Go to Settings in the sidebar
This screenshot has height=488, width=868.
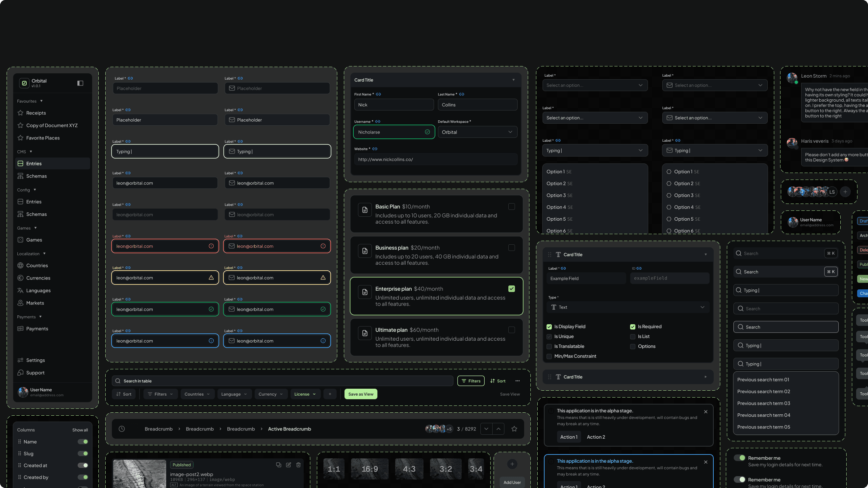36,360
